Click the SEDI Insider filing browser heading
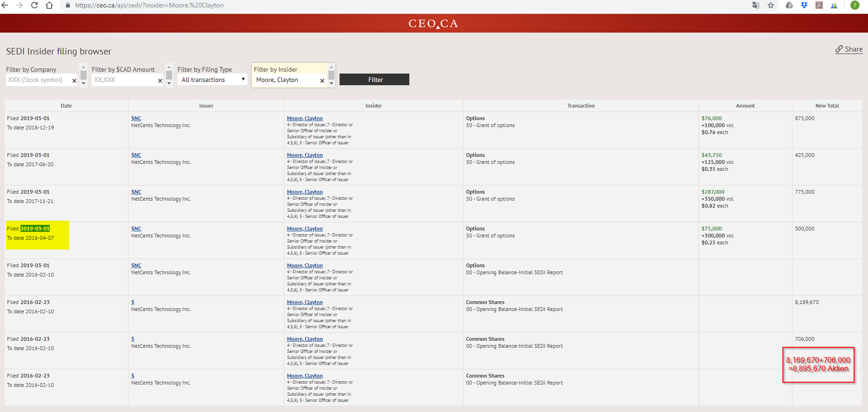 pyautogui.click(x=59, y=51)
